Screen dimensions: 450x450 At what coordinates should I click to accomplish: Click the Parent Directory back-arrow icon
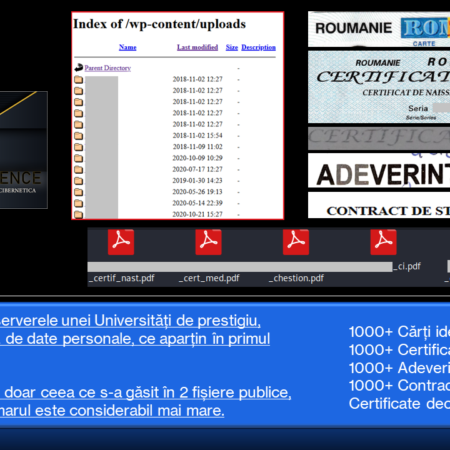(79, 68)
